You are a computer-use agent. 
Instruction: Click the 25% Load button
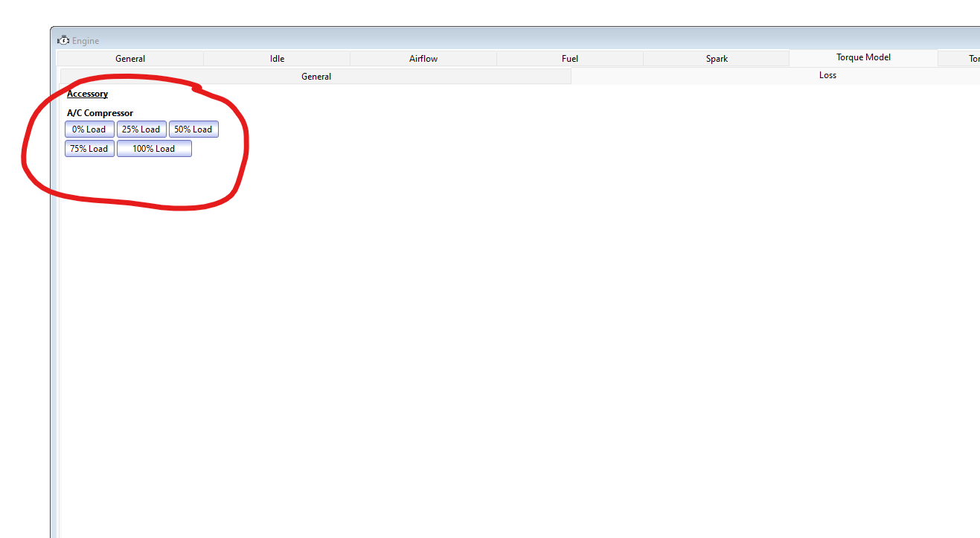141,129
